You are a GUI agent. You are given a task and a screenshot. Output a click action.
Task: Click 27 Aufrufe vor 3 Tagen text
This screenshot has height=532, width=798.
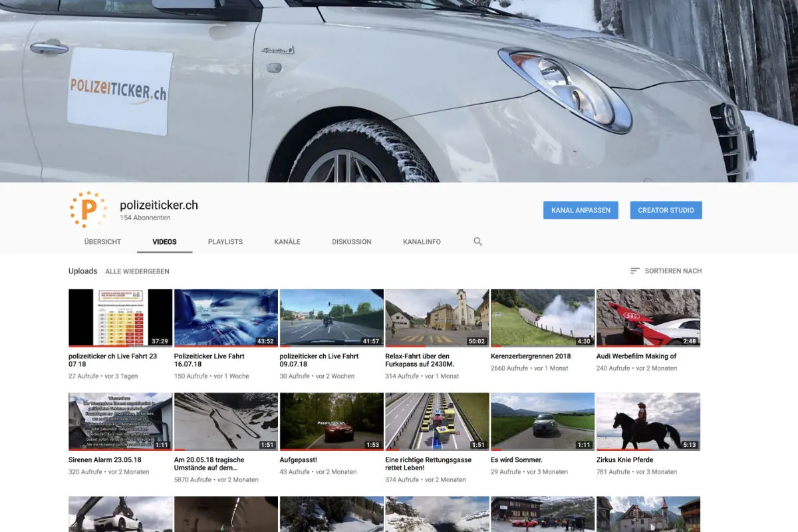[x=103, y=376]
